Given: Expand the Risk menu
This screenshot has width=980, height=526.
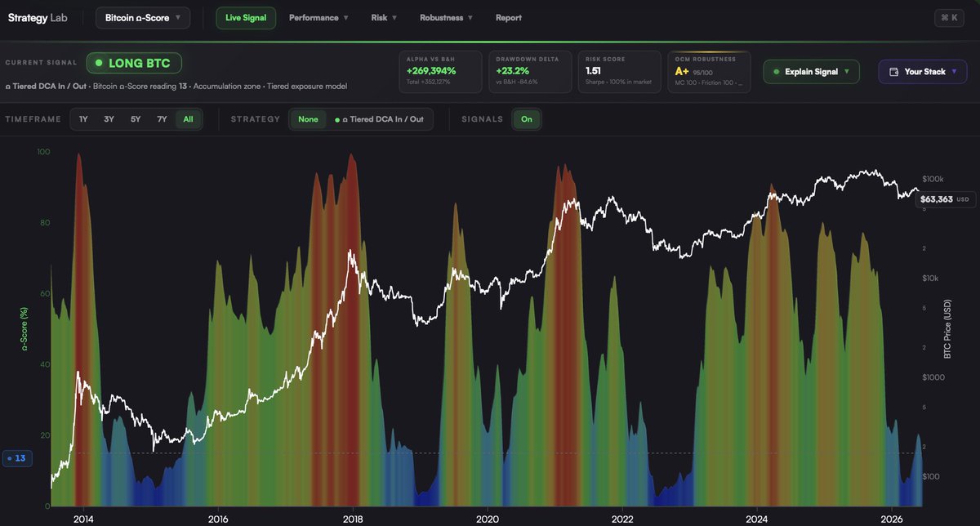Looking at the screenshot, I should pos(384,17).
